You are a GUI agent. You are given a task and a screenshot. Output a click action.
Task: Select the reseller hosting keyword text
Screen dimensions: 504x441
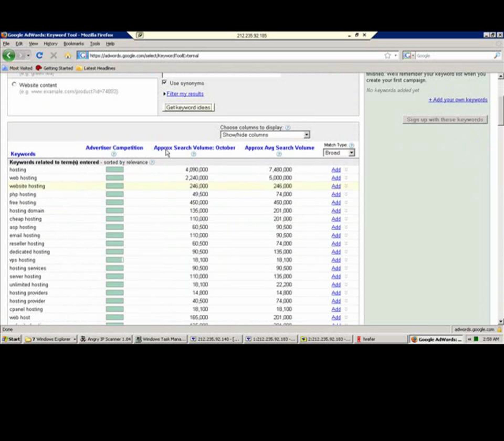pyautogui.click(x=27, y=244)
